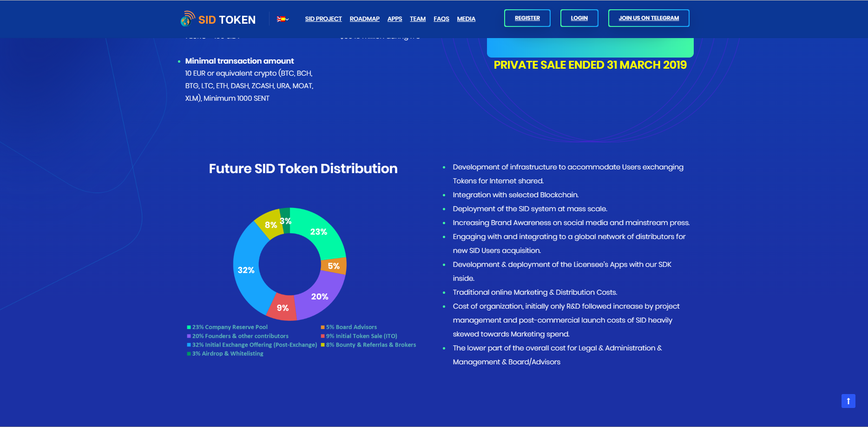This screenshot has height=427, width=868.
Task: Open the language flag dropdown
Action: click(283, 19)
